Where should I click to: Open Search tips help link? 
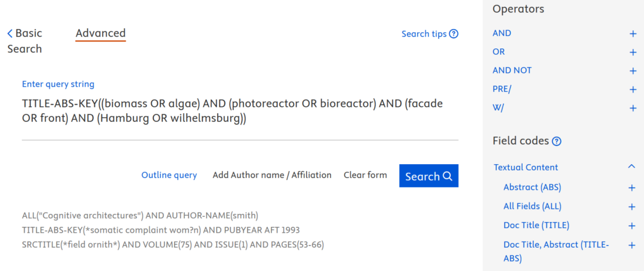click(x=430, y=34)
